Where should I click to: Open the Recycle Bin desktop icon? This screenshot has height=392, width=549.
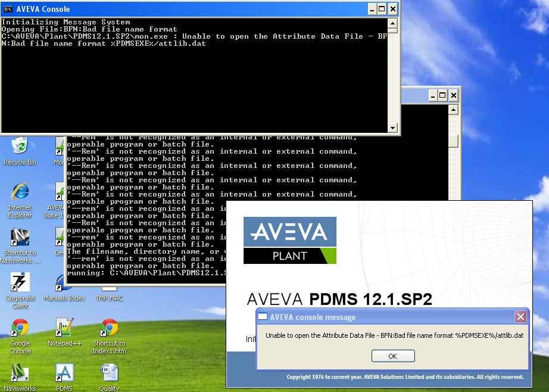click(20, 151)
